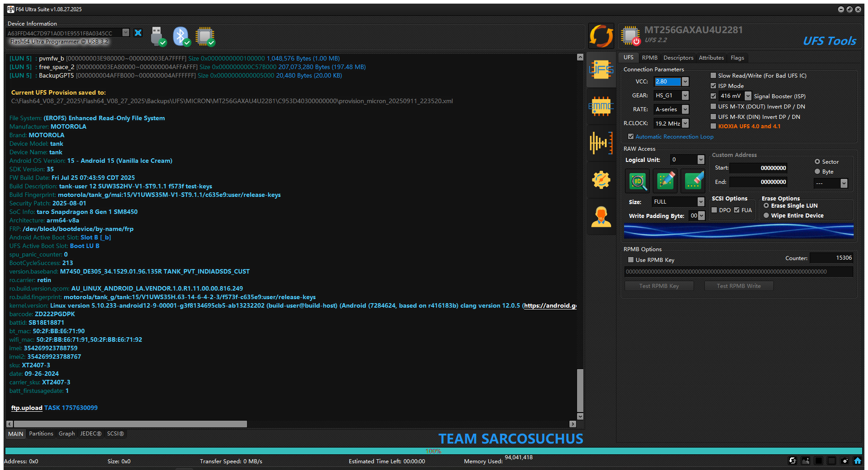Click the horizontal scrollbar under the log
The width and height of the screenshot is (868, 470).
pyautogui.click(x=130, y=424)
